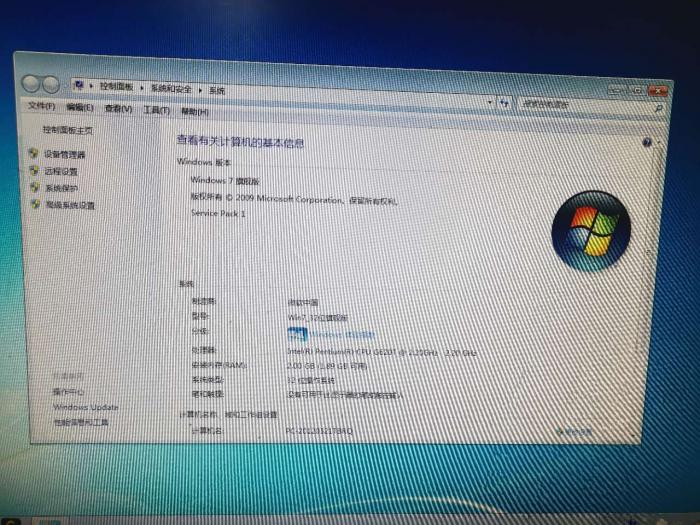This screenshot has height=525, width=700.
Task: Click the 2009 Microsoft Corporation copyright line
Action: click(294, 199)
